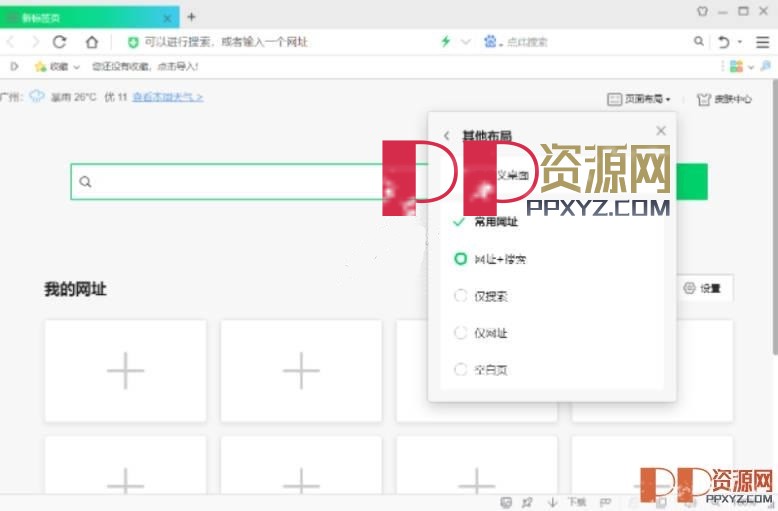Select the 仅网址 radio option

click(x=481, y=333)
